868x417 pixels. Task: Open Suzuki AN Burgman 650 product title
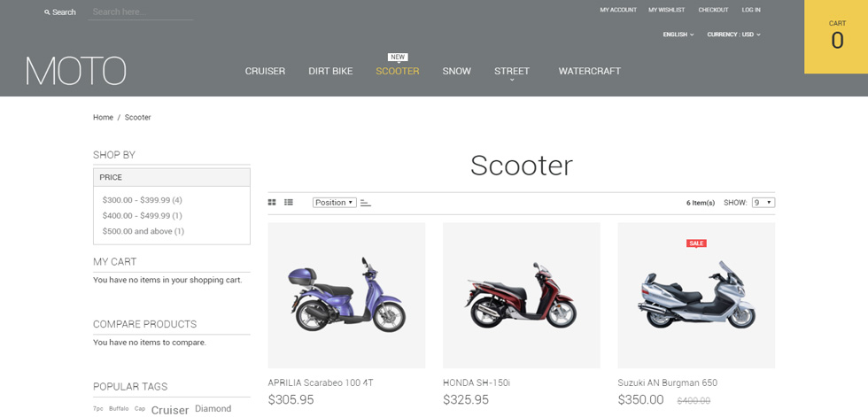668,382
